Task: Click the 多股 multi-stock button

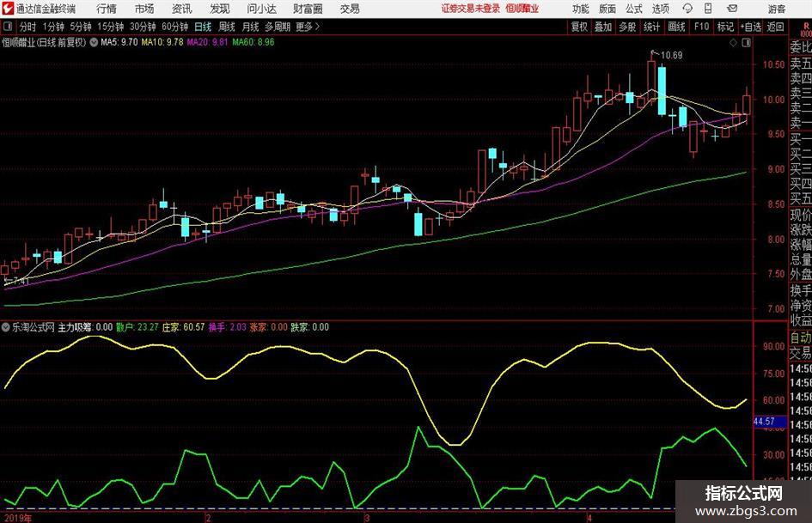Action: coord(627,27)
